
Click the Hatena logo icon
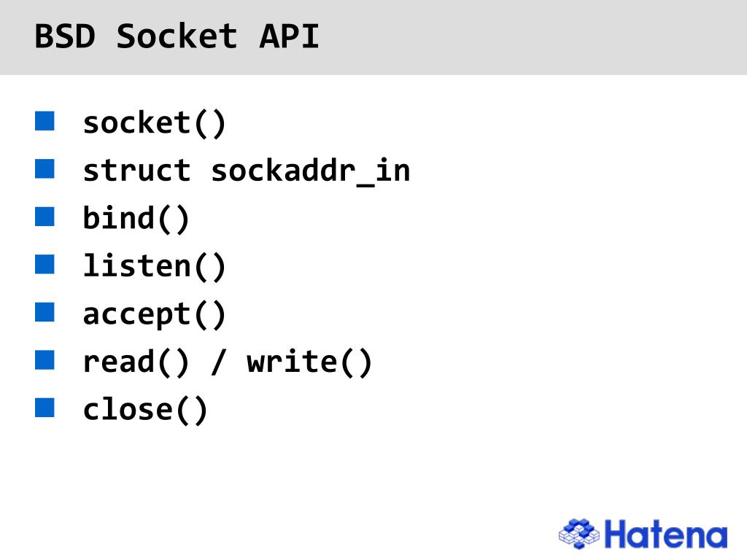pyautogui.click(x=578, y=534)
